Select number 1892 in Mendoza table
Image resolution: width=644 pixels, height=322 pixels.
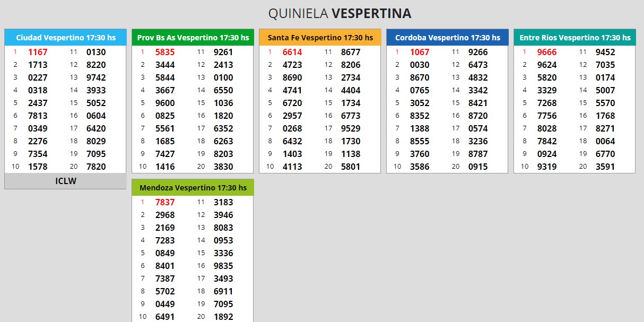tap(223, 317)
